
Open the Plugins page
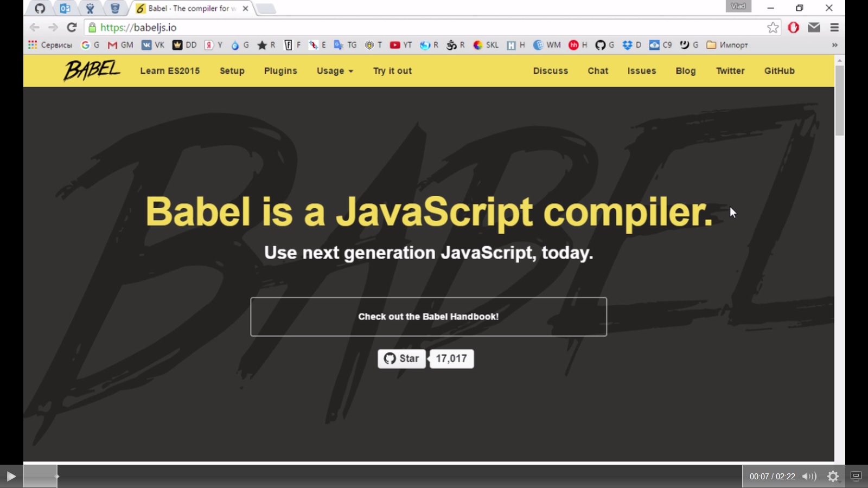[x=280, y=71]
